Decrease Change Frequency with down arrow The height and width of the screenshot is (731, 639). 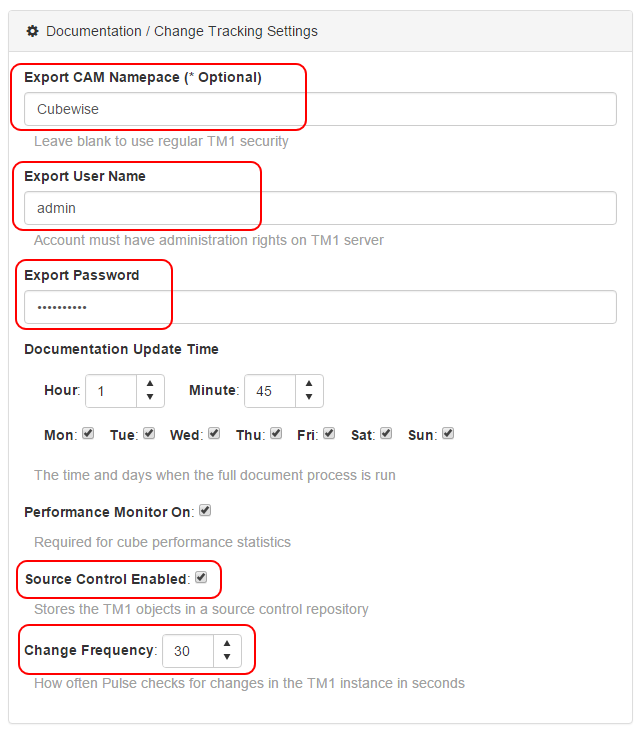(227, 657)
